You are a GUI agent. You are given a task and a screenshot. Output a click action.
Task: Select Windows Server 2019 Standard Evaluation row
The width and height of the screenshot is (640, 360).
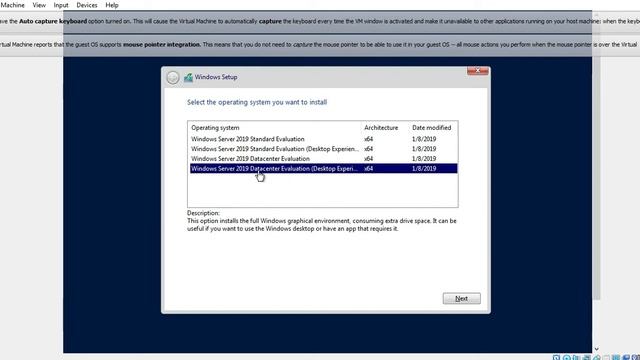(323, 139)
